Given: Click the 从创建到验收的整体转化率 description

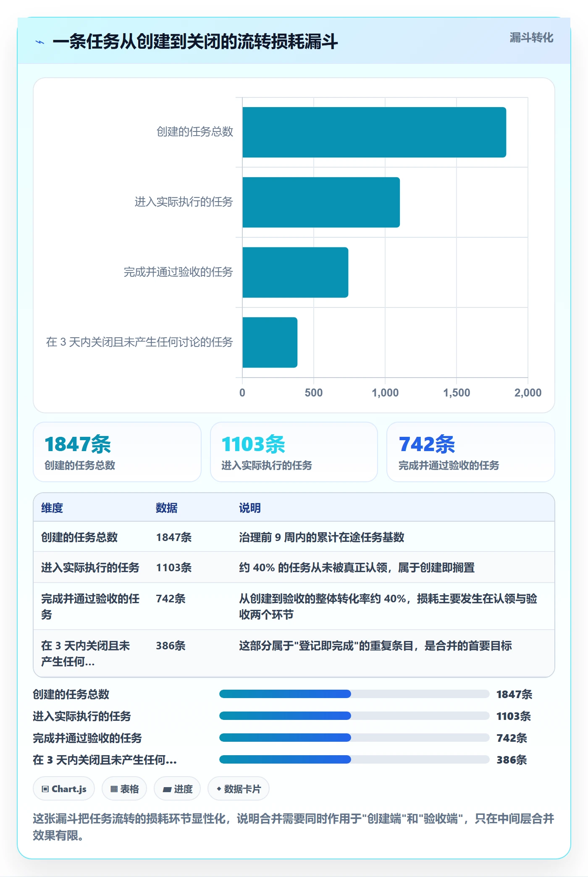Looking at the screenshot, I should pyautogui.click(x=388, y=607).
